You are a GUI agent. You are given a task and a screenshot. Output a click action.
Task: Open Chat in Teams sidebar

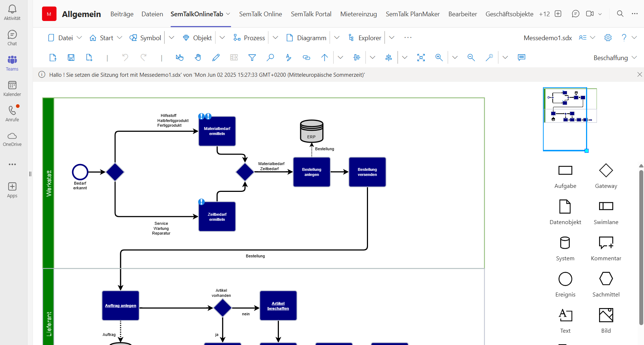tap(12, 38)
